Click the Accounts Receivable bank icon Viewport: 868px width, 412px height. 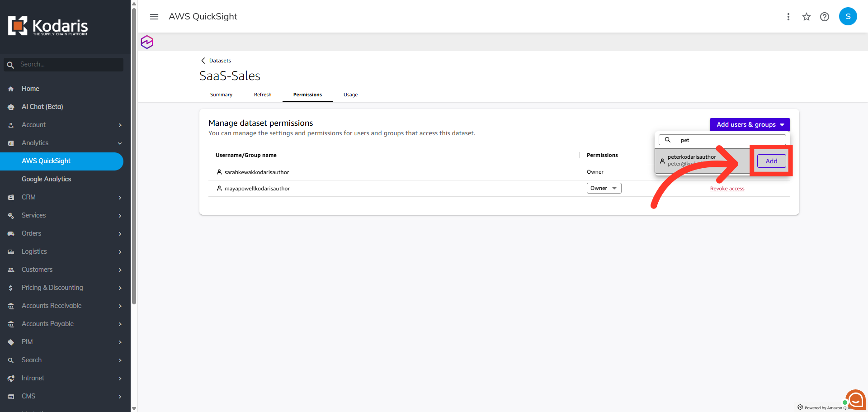(x=11, y=306)
